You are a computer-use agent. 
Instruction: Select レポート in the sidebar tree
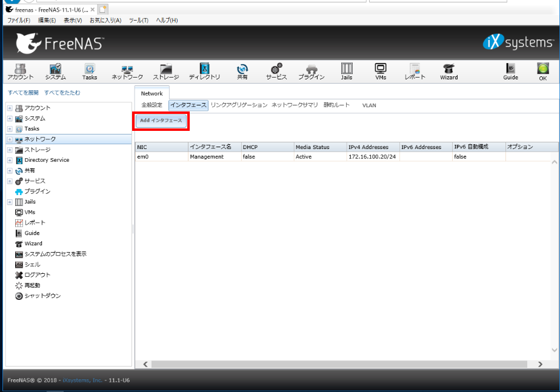[35, 222]
